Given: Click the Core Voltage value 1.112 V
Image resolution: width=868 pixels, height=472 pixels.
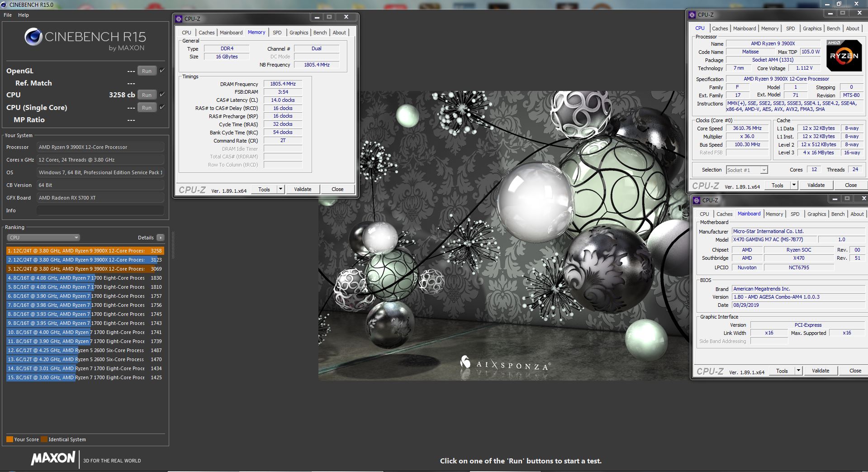Looking at the screenshot, I should point(804,68).
